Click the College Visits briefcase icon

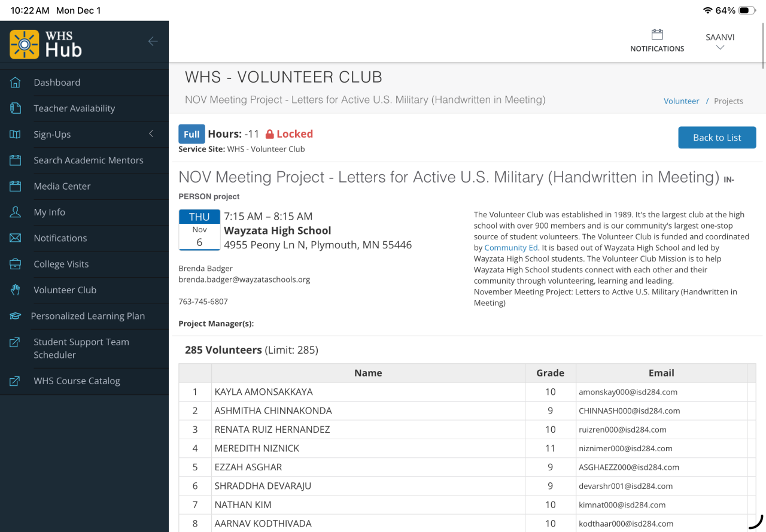pyautogui.click(x=16, y=264)
